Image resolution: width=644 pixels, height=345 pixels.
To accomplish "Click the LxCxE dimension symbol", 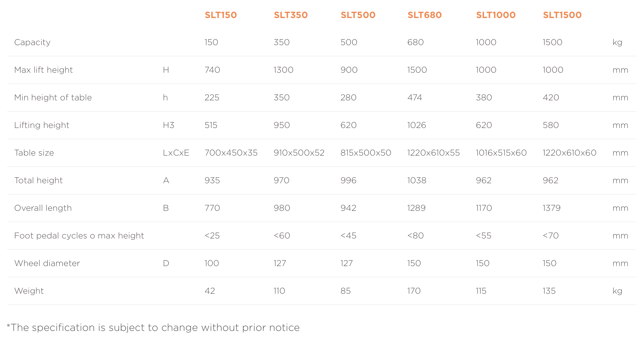I will pos(176,153).
